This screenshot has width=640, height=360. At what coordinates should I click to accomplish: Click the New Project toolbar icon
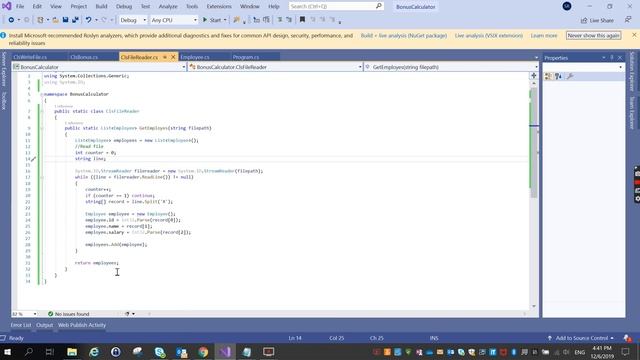(x=40, y=20)
